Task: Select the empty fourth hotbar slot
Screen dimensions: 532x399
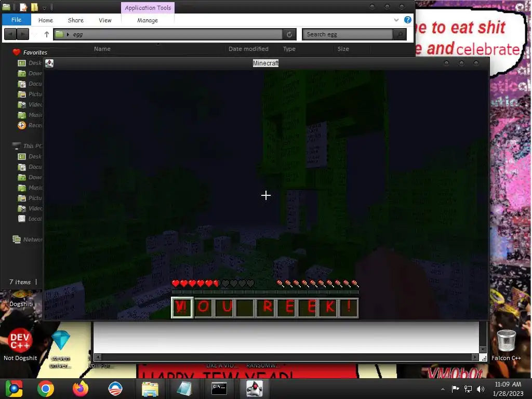Action: (245, 308)
